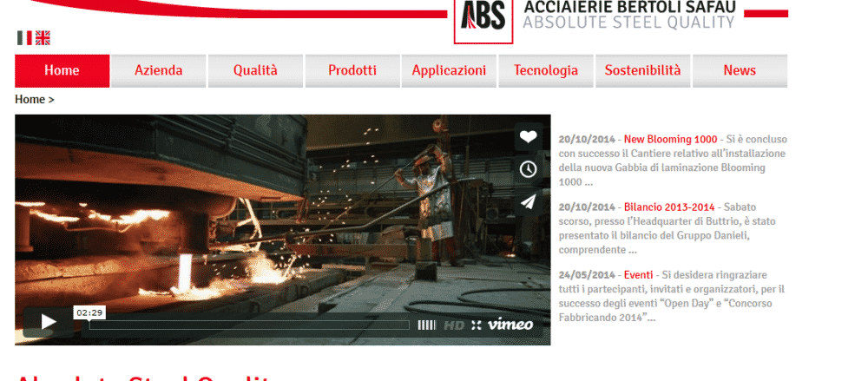This screenshot has width=868, height=381.
Task: Open the News tab
Action: coord(740,71)
